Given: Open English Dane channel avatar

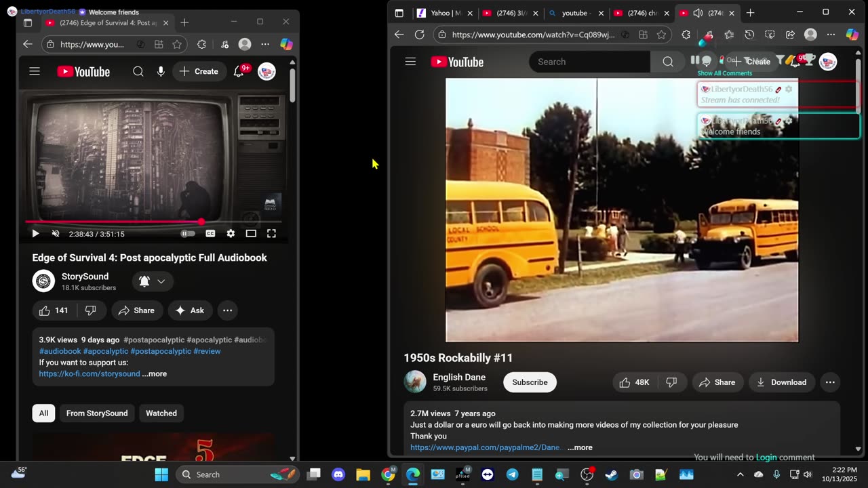Looking at the screenshot, I should coord(415,382).
